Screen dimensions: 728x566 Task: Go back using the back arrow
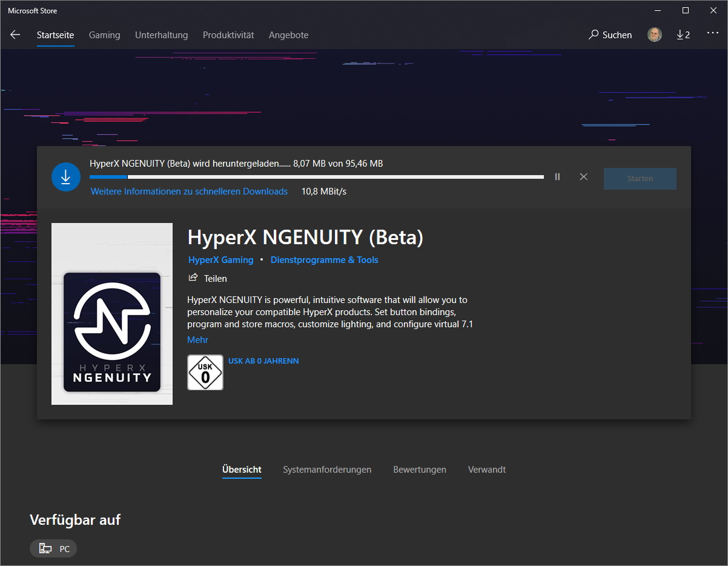[15, 35]
